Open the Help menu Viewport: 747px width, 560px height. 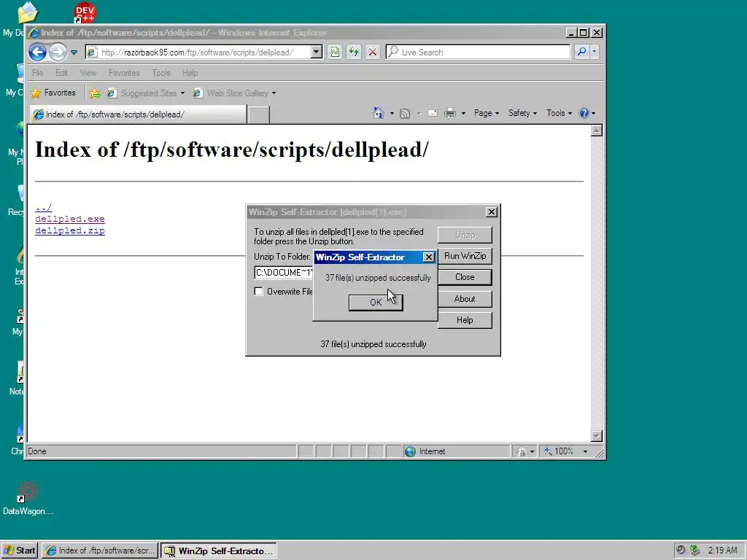pyautogui.click(x=190, y=73)
